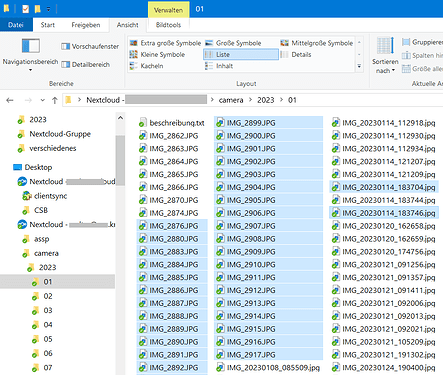Click the navigation pane scrollbar thumb

point(120,160)
